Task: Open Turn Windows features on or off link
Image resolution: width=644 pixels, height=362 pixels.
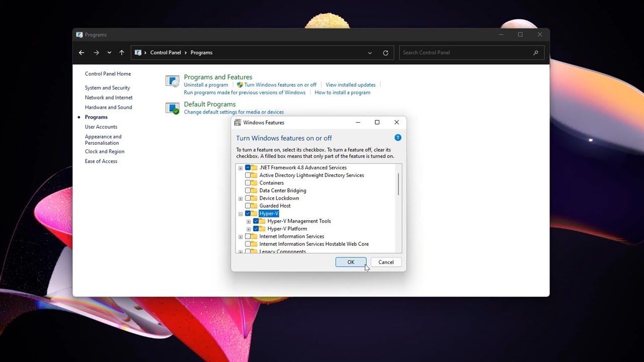Action: (280, 85)
